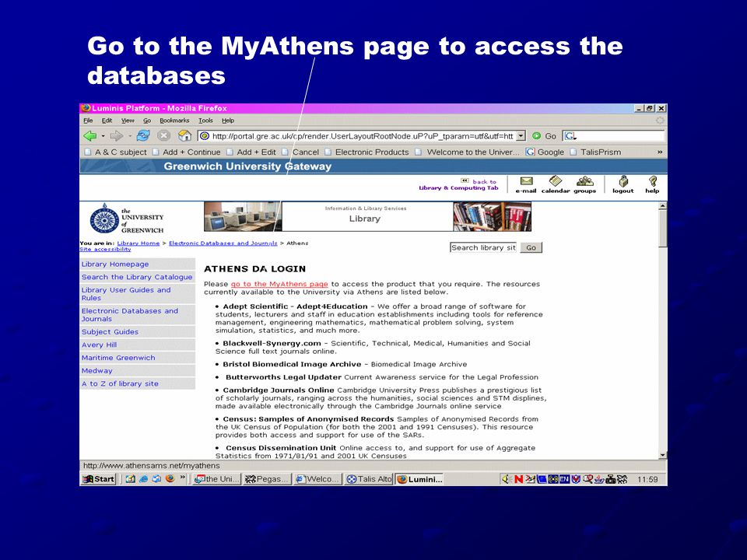Image resolution: width=747 pixels, height=560 pixels.
Task: Click the page scrollbar up arrow
Action: [x=663, y=206]
